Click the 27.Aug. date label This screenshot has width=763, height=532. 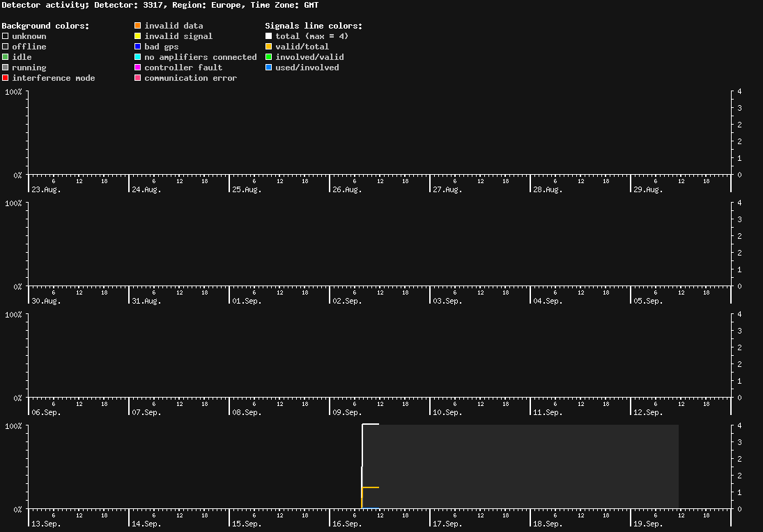pos(447,189)
